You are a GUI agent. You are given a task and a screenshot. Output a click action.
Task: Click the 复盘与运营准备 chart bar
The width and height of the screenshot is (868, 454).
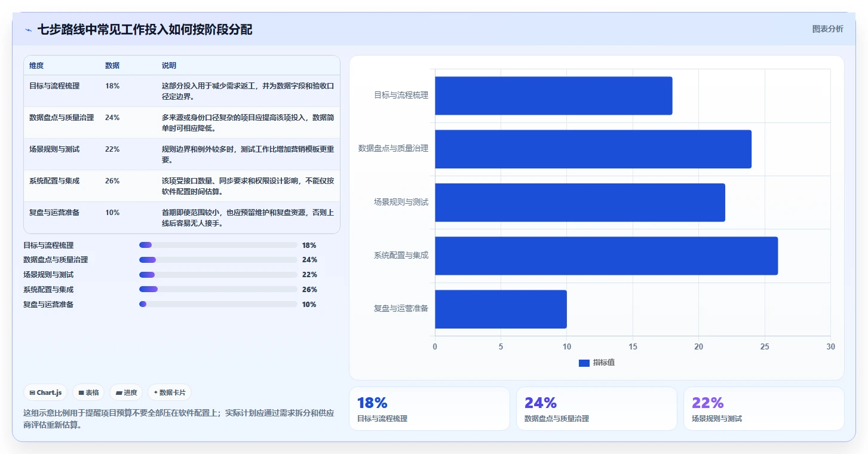pyautogui.click(x=501, y=309)
